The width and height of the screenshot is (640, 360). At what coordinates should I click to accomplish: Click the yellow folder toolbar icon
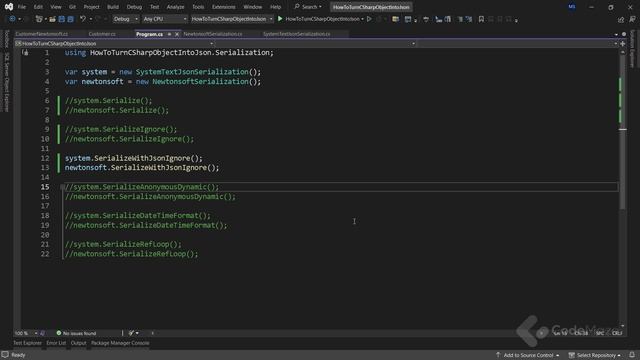[x=395, y=19]
